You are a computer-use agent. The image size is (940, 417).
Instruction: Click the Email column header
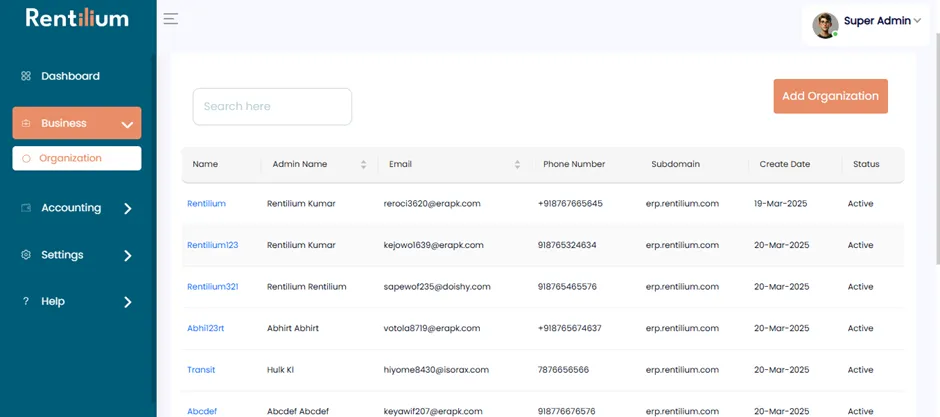pyautogui.click(x=400, y=164)
